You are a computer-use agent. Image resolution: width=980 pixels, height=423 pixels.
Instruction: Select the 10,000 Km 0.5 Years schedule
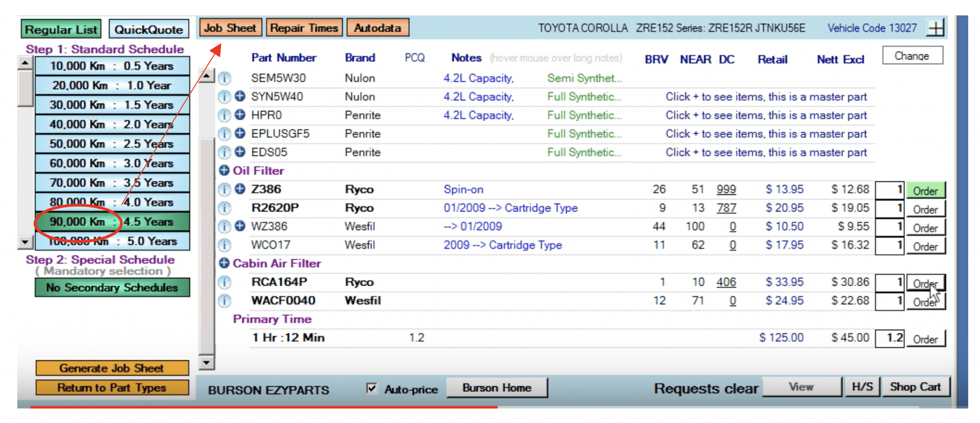[x=112, y=66]
